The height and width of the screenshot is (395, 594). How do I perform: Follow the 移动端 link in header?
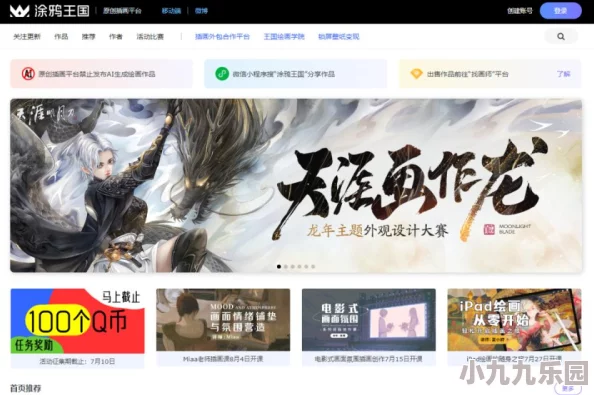(x=171, y=11)
